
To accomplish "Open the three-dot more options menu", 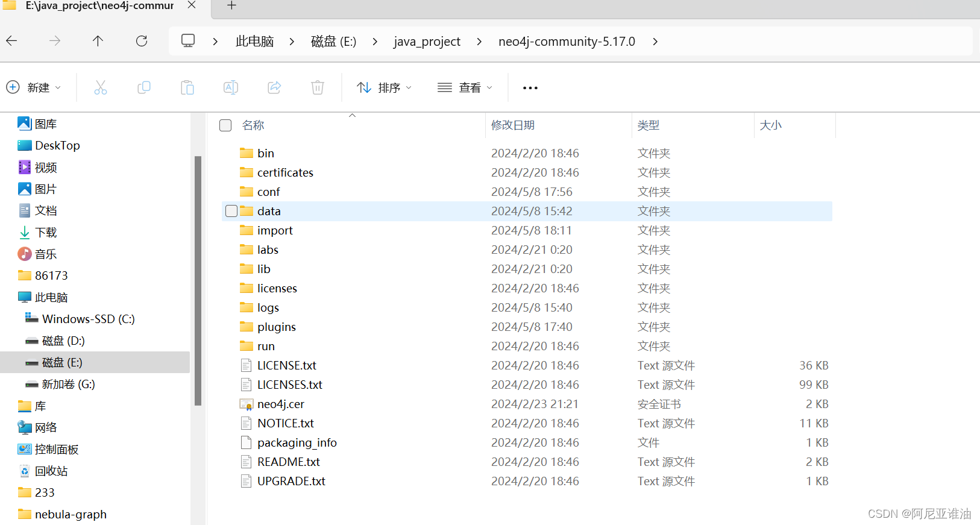I will click(530, 88).
